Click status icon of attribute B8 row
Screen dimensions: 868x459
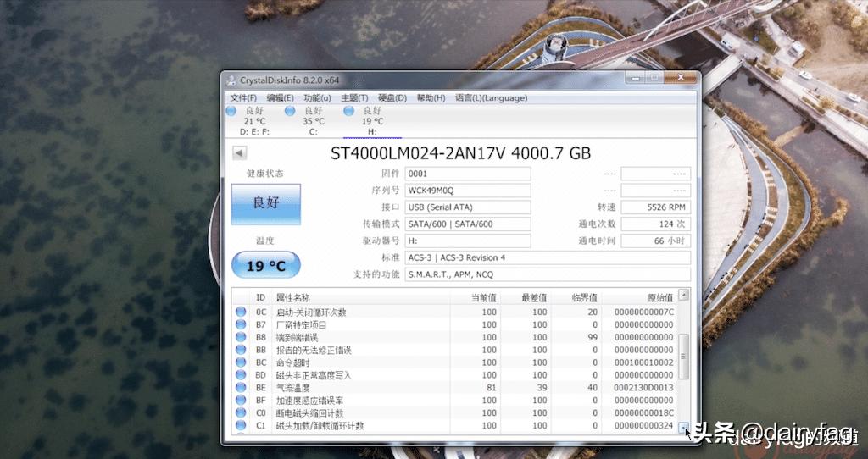coord(240,337)
